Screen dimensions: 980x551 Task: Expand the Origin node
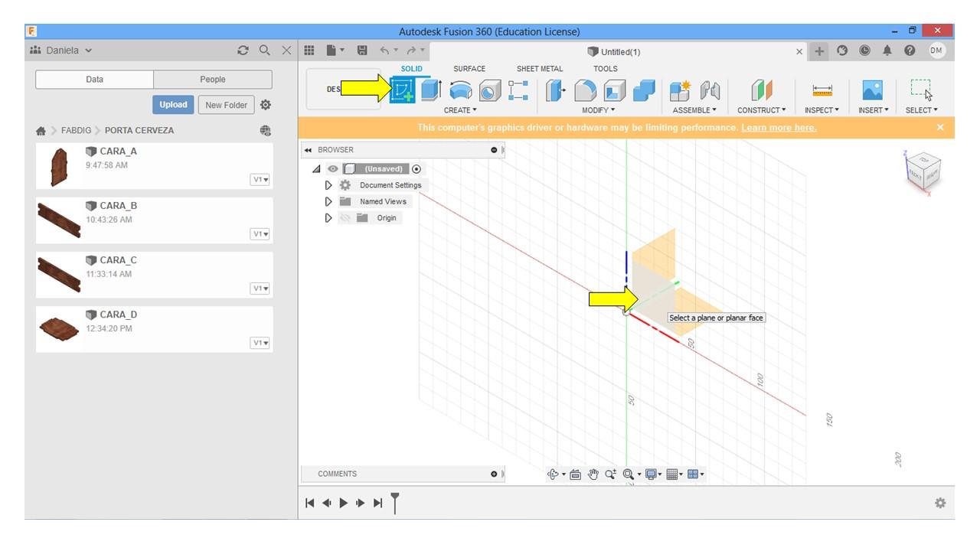[328, 218]
